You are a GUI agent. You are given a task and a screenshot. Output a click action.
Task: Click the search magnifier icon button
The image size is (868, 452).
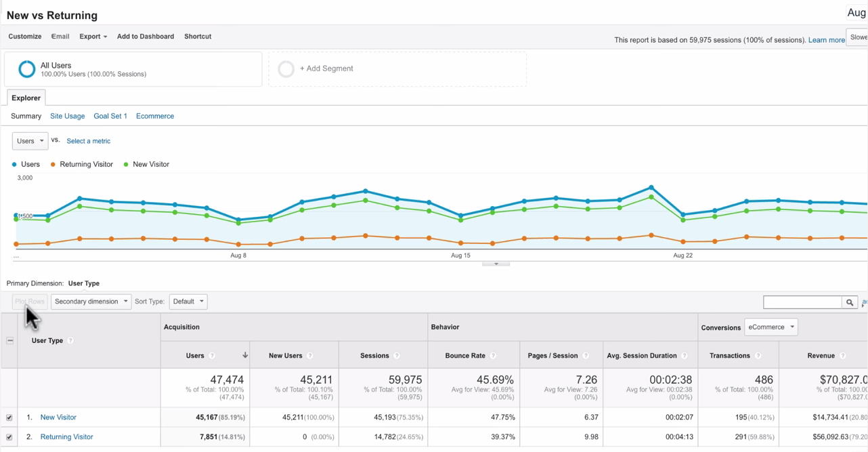pos(850,302)
